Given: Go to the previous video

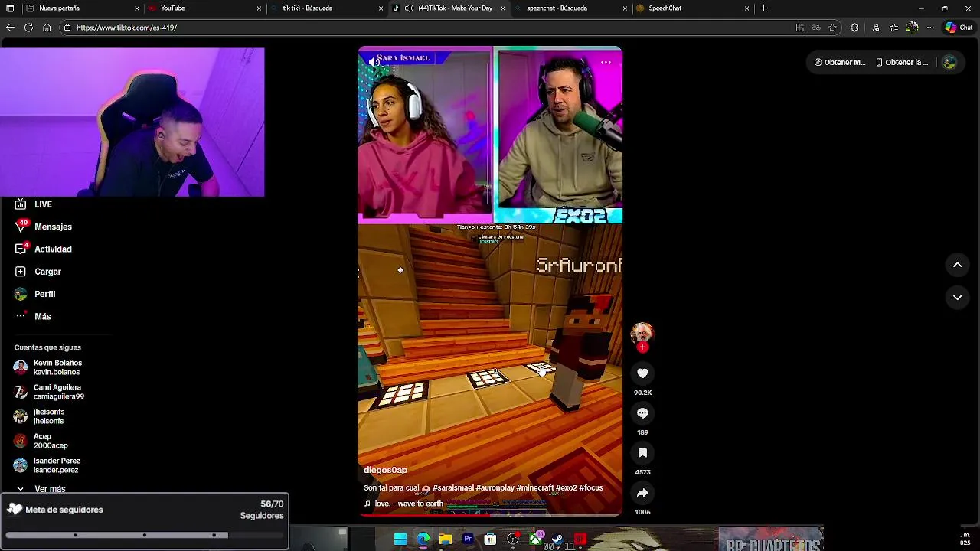Looking at the screenshot, I should 957,265.
